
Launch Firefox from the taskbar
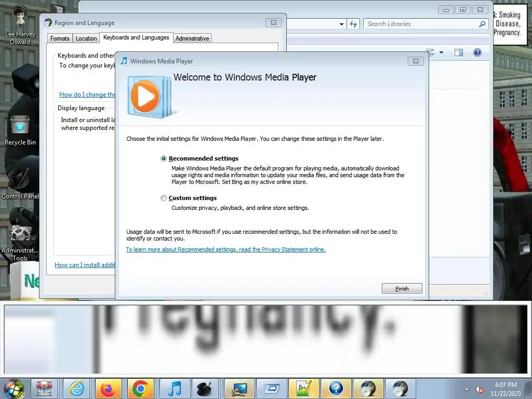(x=108, y=389)
